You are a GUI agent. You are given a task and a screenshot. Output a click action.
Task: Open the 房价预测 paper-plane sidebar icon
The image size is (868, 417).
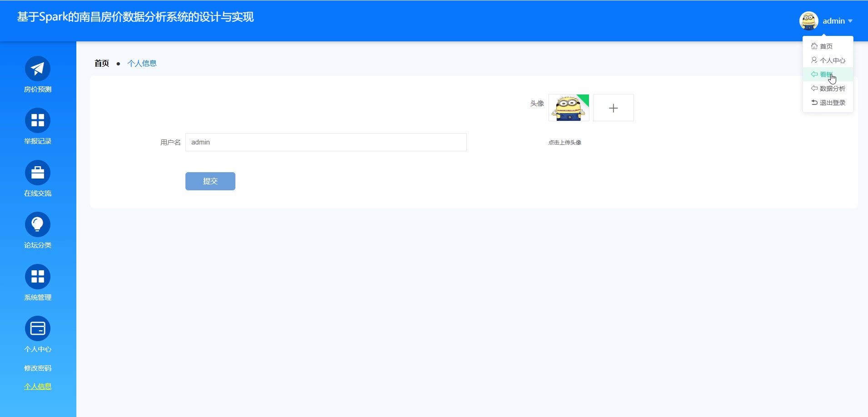click(38, 69)
